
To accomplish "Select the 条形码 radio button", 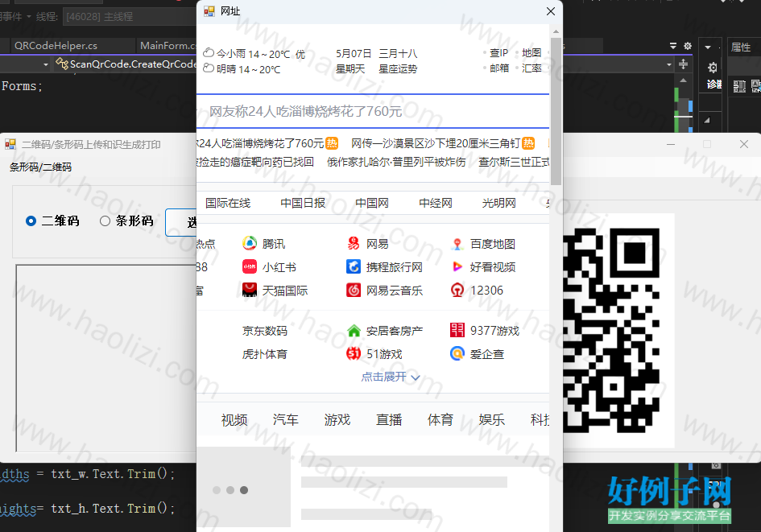I will tap(105, 221).
